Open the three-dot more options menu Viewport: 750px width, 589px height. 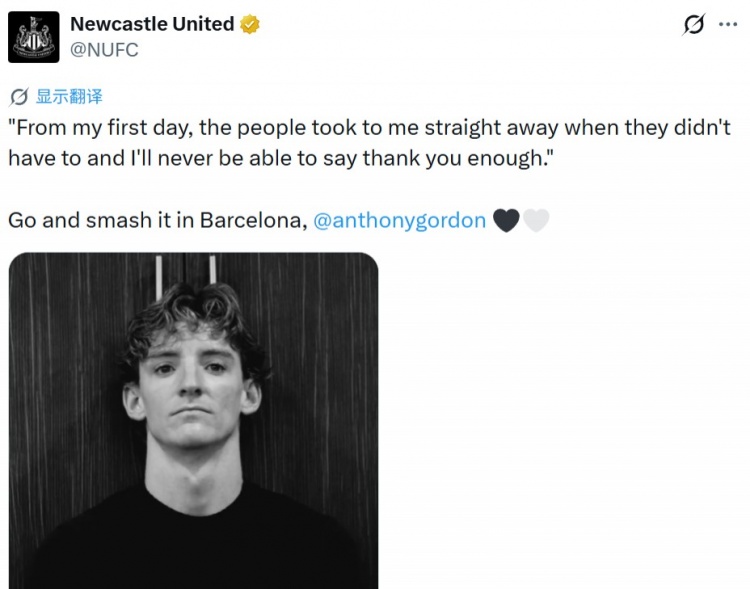(728, 24)
